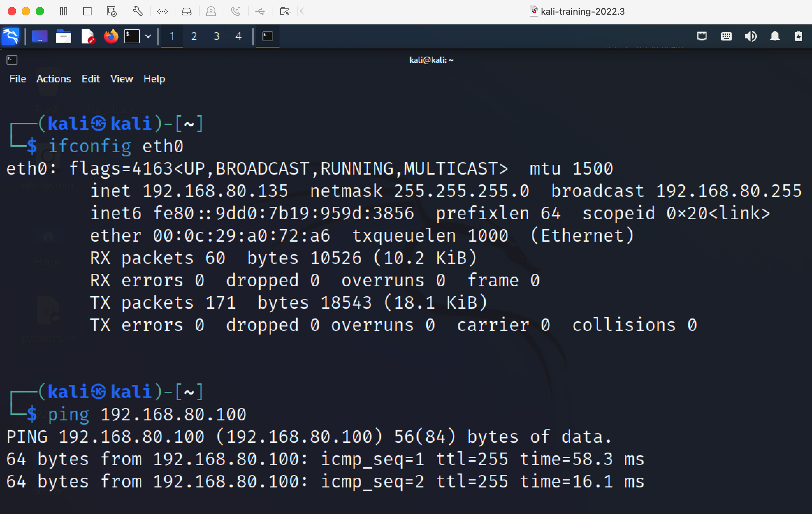Click the 'time=16.1 ms' value
812x514 pixels.
click(582, 482)
